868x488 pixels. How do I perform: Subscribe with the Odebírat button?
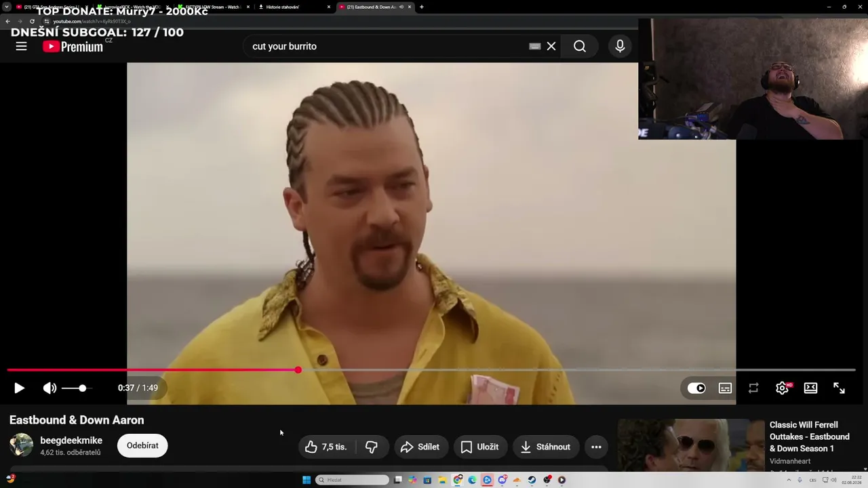coord(142,445)
